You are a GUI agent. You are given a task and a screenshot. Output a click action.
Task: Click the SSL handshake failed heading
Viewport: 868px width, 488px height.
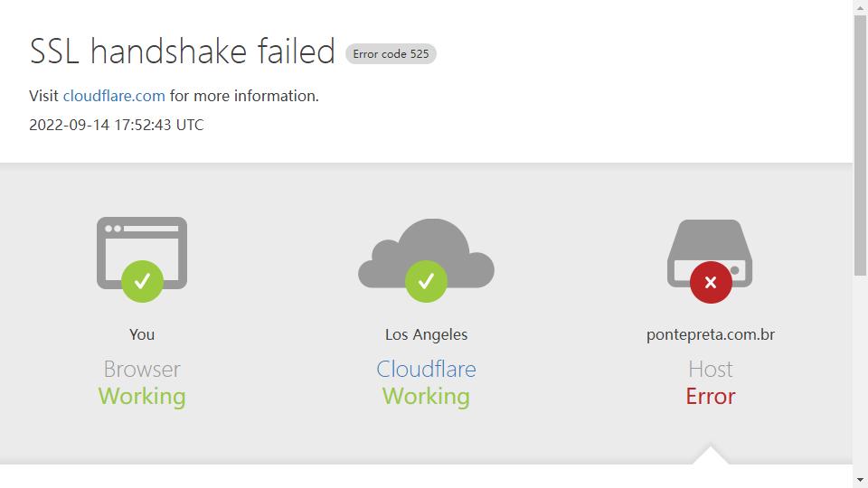click(182, 51)
